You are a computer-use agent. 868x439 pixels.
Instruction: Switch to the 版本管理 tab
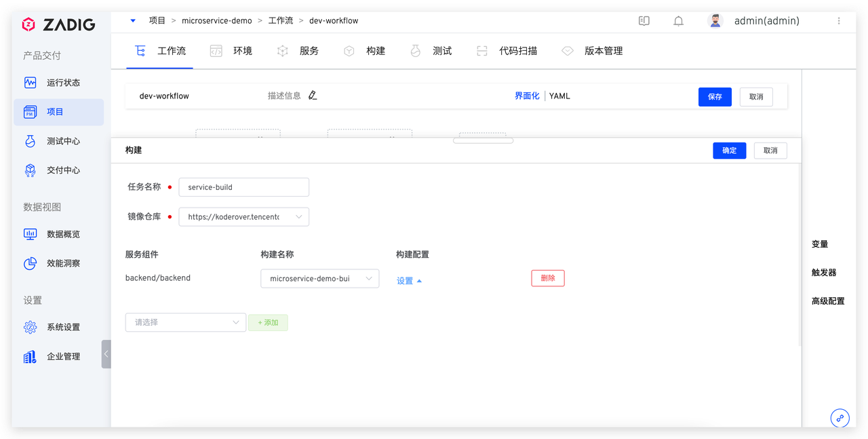pyautogui.click(x=592, y=51)
